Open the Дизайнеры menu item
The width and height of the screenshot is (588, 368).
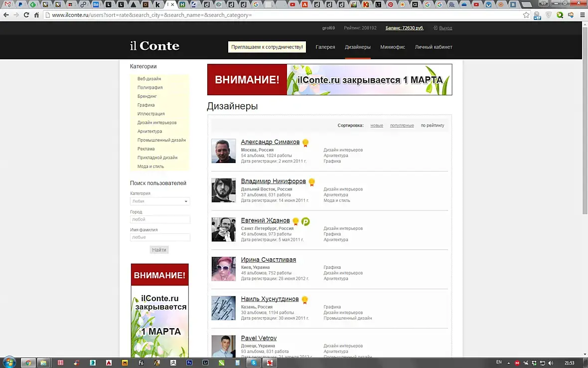[x=357, y=47]
